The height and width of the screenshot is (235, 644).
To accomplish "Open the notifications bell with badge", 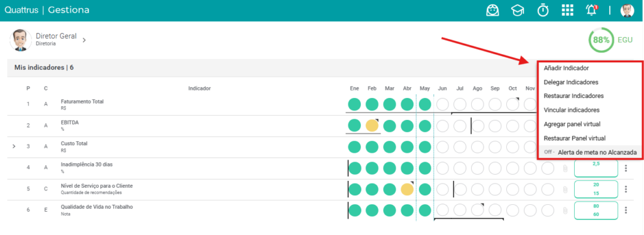I will [x=591, y=10].
